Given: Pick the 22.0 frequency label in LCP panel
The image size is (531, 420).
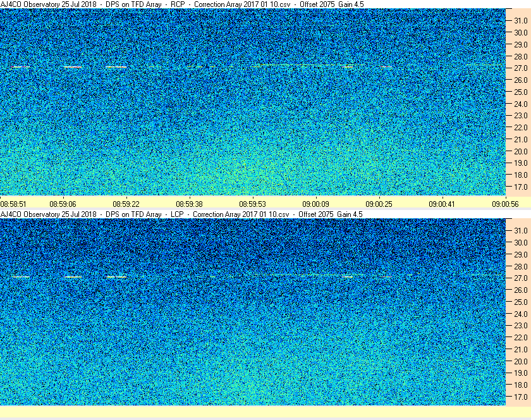Looking at the screenshot, I should [520, 337].
